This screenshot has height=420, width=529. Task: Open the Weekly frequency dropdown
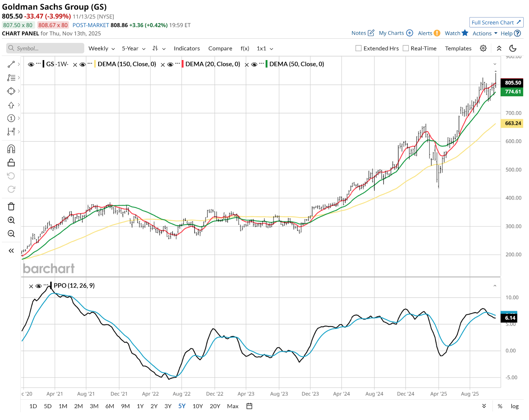102,48
